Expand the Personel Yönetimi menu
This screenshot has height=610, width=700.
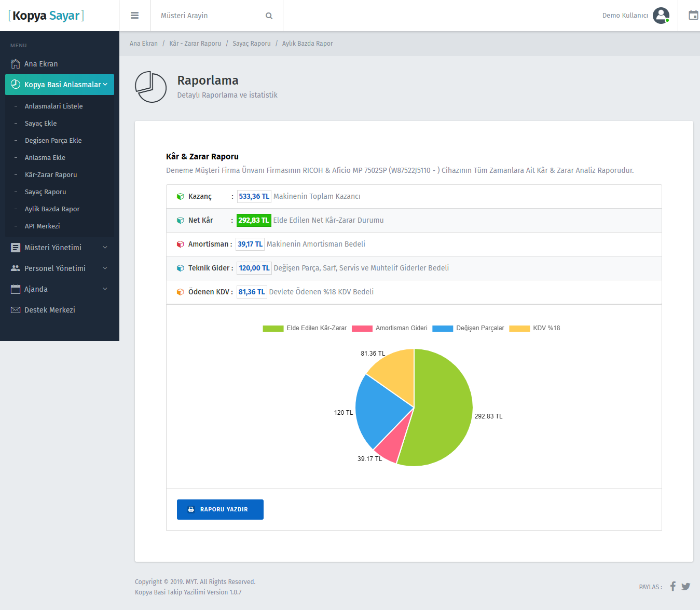click(x=55, y=268)
